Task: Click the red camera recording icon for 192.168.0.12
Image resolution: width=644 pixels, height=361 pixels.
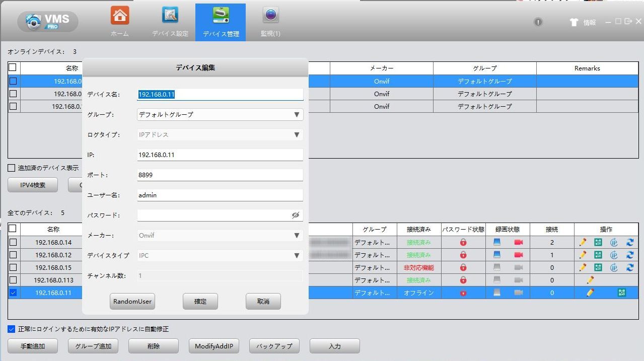Action: [x=518, y=255]
